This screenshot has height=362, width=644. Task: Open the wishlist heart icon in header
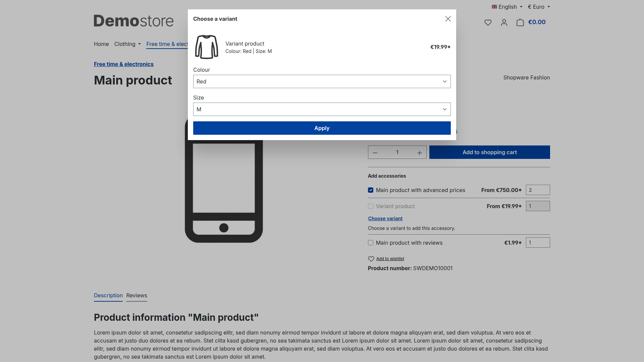[x=488, y=22]
